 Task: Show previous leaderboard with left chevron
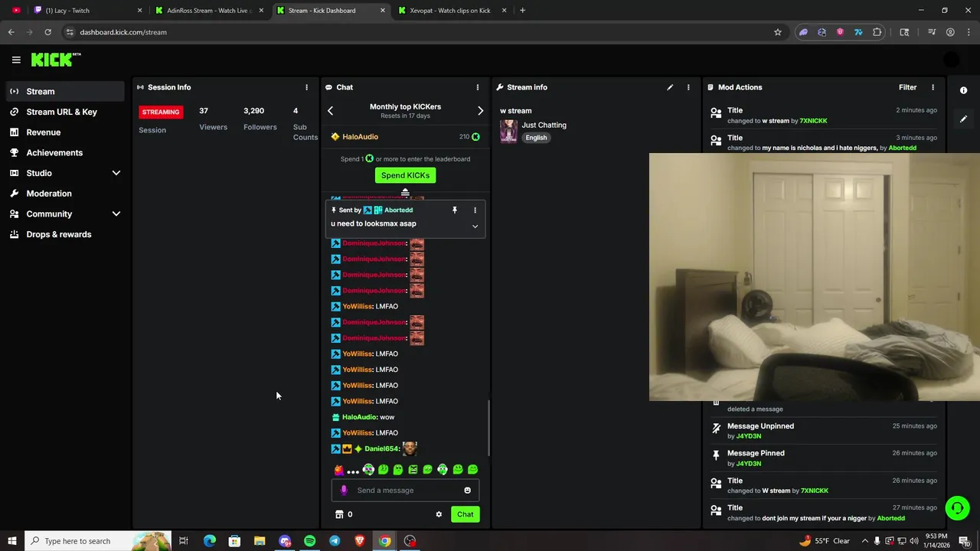point(330,111)
